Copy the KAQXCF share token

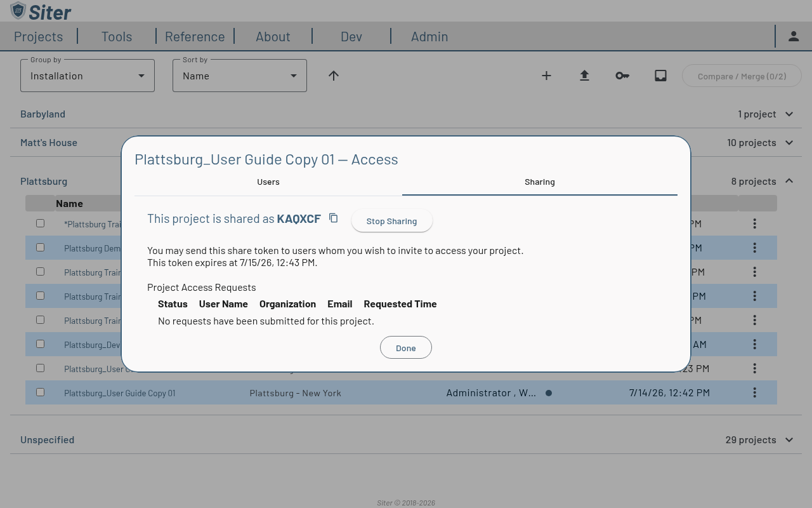tap(334, 218)
